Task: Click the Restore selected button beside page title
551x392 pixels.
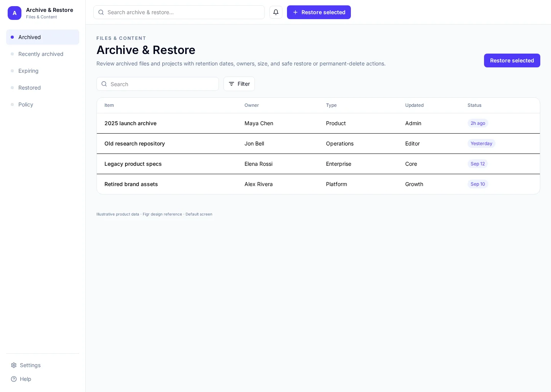Action: pyautogui.click(x=512, y=60)
